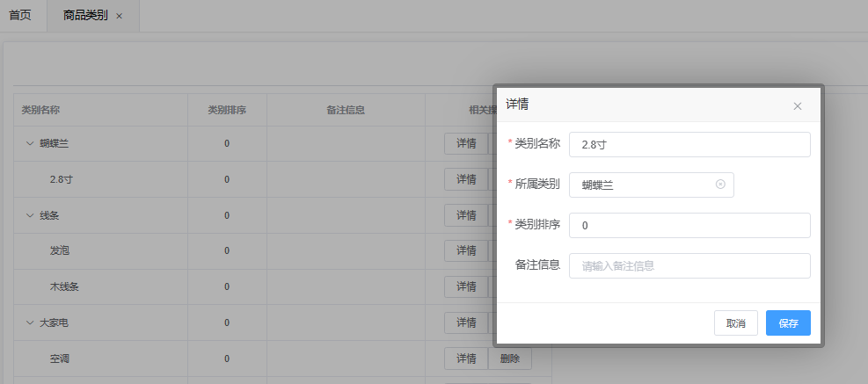Open 详情 for the 空调 row
The image size is (868, 384).
pos(466,359)
